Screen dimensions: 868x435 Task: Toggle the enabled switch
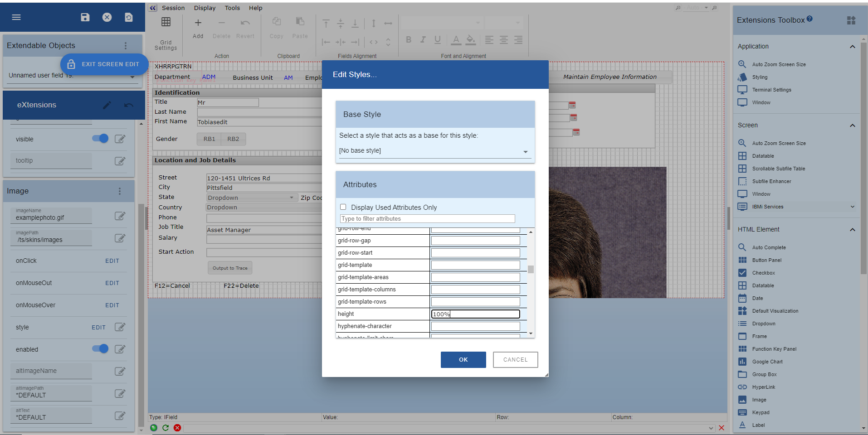pos(100,349)
